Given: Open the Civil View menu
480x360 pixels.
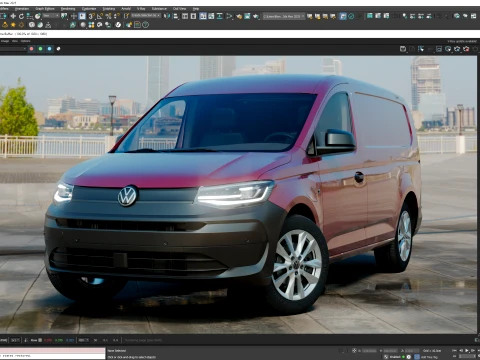Looking at the screenshot, I should tap(180, 8).
